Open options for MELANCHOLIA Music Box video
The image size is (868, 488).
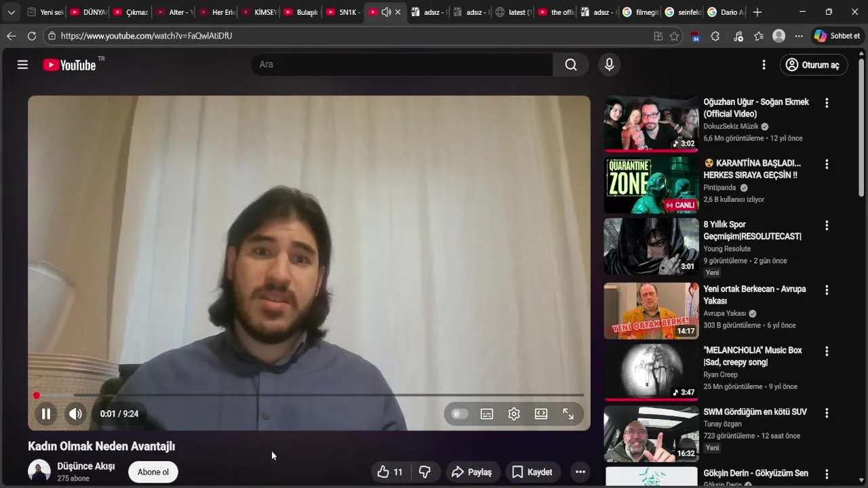(827, 351)
